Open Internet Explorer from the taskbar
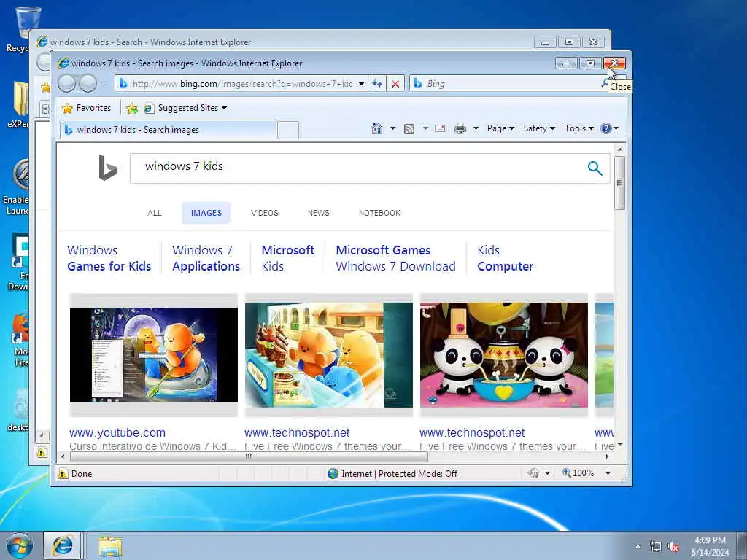Screen dimensions: 747x560 (63, 545)
